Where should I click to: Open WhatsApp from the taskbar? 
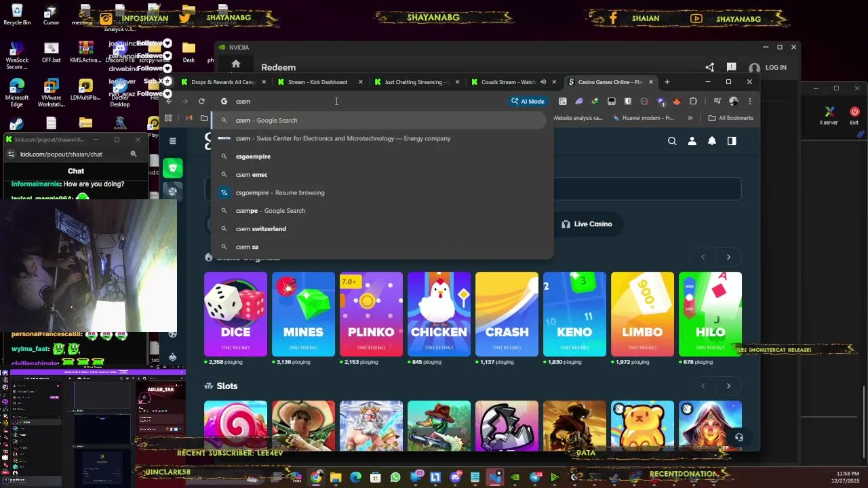click(x=395, y=477)
